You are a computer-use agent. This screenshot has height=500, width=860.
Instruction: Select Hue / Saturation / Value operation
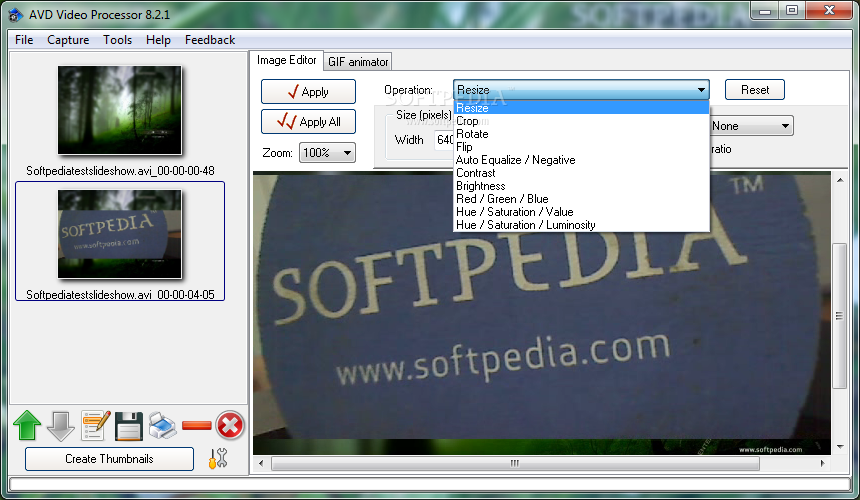click(581, 212)
